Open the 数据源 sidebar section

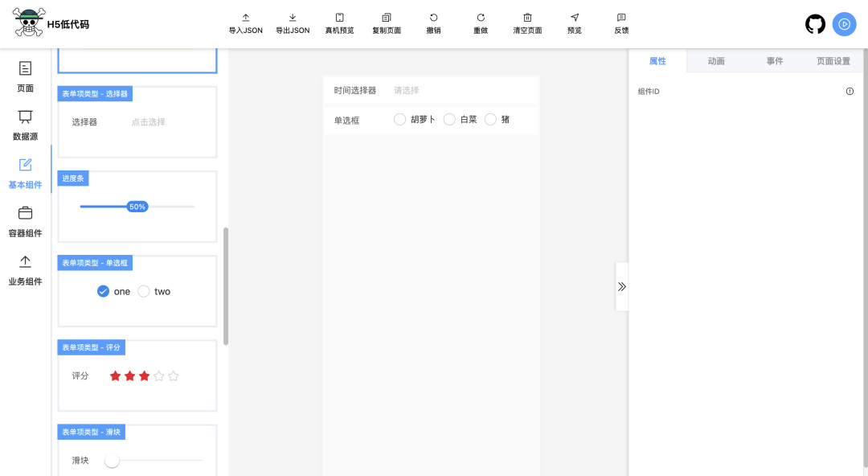point(25,125)
